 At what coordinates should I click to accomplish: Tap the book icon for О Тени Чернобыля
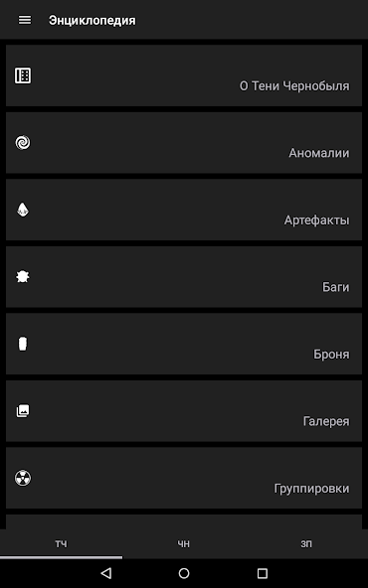point(23,75)
